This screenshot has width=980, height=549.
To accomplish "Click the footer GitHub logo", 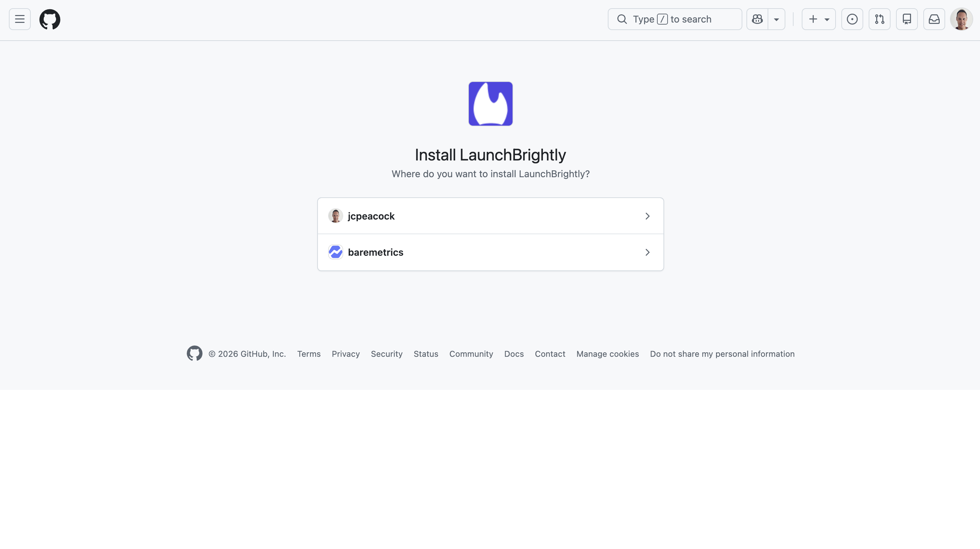I will coord(194,353).
